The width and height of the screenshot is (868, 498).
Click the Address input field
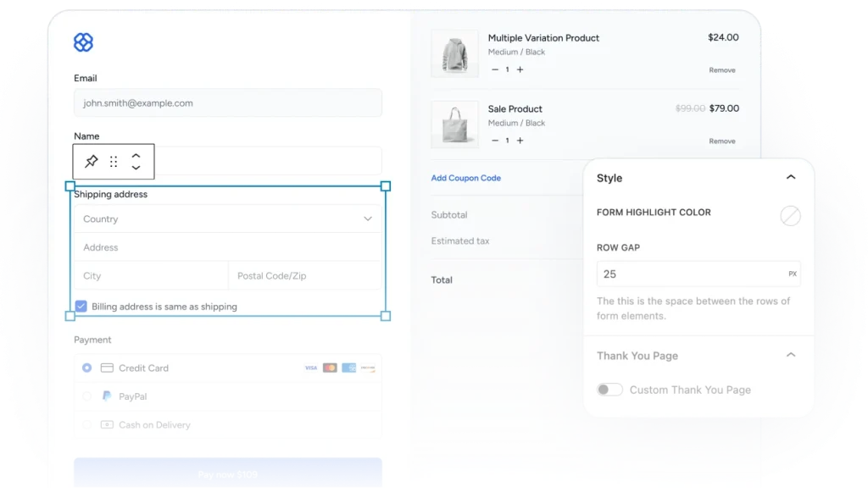click(x=227, y=247)
